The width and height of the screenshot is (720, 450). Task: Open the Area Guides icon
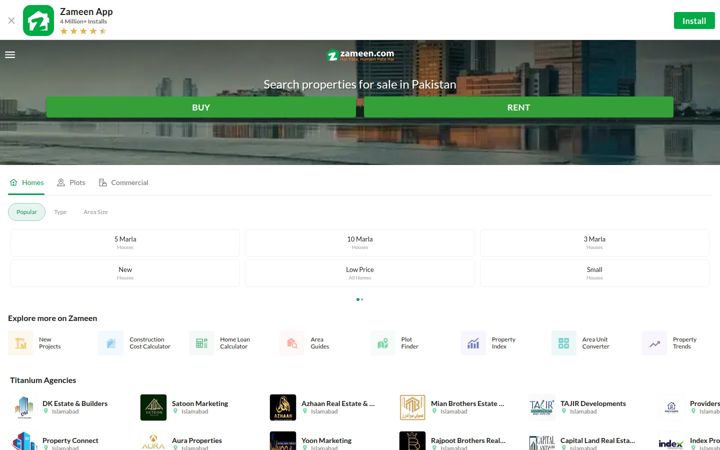tap(292, 343)
